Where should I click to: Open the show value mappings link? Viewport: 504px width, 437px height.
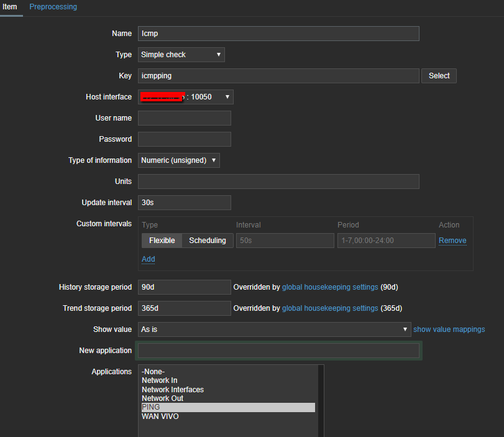449,329
